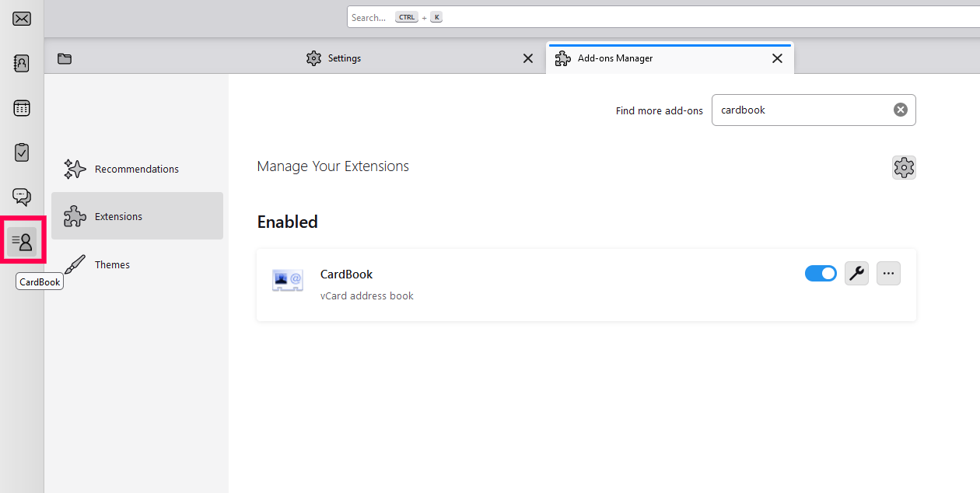Image resolution: width=980 pixels, height=493 pixels.
Task: Open CardBook from the spaces toolbar
Action: [23, 242]
